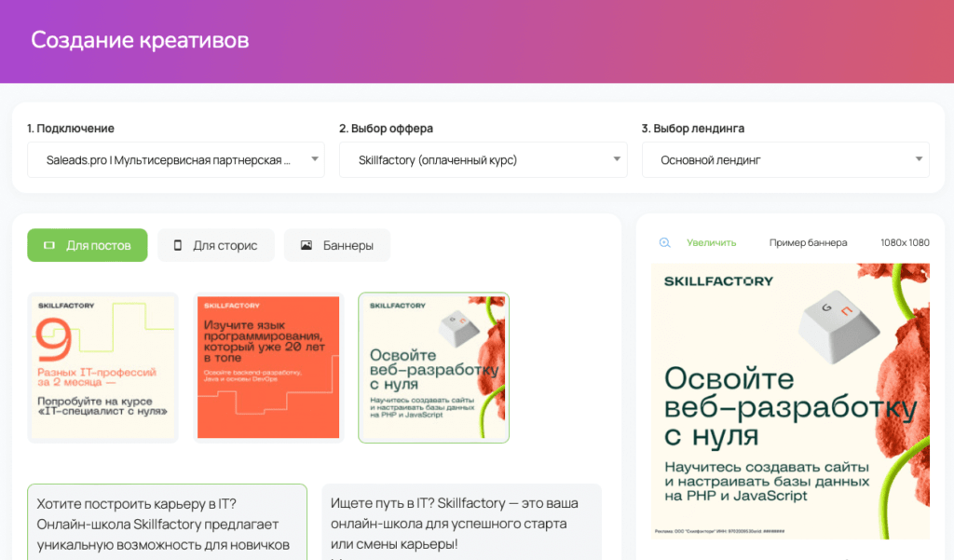Screen dimensions: 954x560
Task: Select the 'Освойте веб-разработку с нуля' thumbnail
Action: 434,368
